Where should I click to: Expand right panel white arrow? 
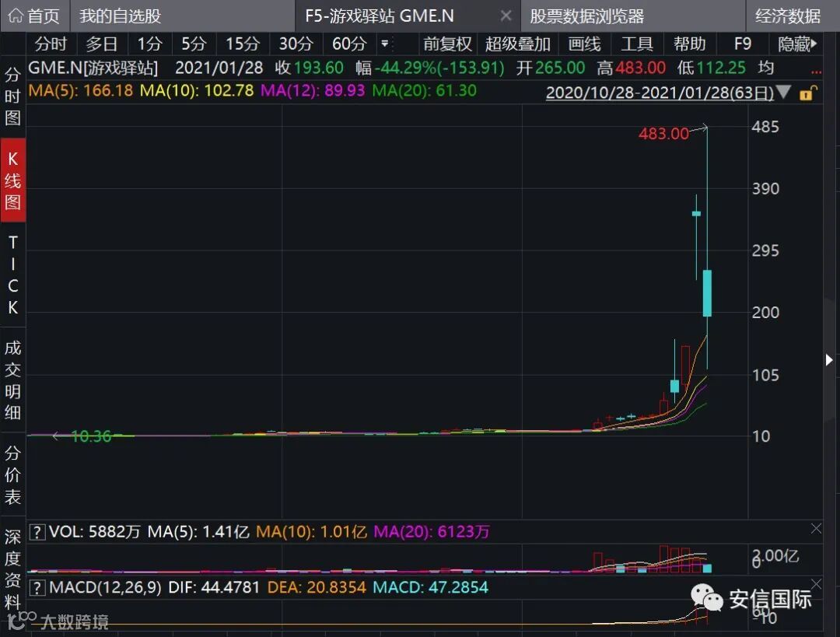(x=829, y=359)
